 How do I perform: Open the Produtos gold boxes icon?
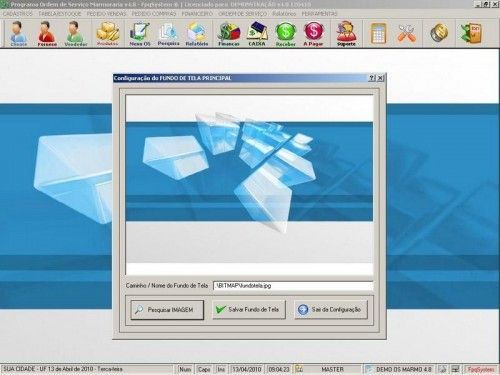pyautogui.click(x=108, y=33)
